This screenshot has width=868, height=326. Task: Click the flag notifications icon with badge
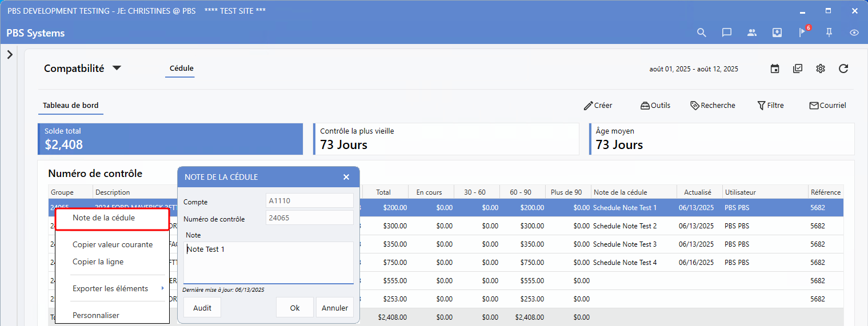coord(802,33)
